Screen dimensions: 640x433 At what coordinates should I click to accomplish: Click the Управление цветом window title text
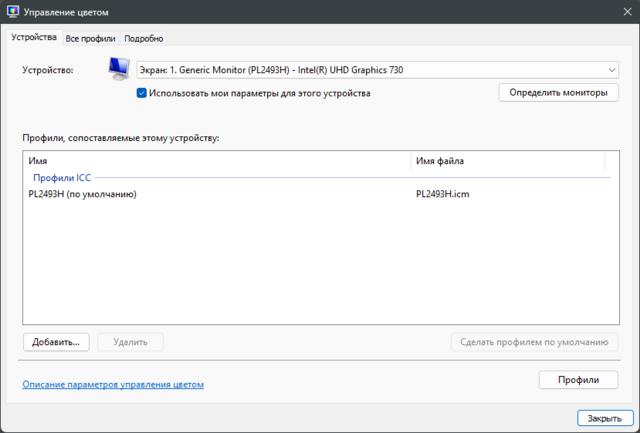tap(67, 12)
